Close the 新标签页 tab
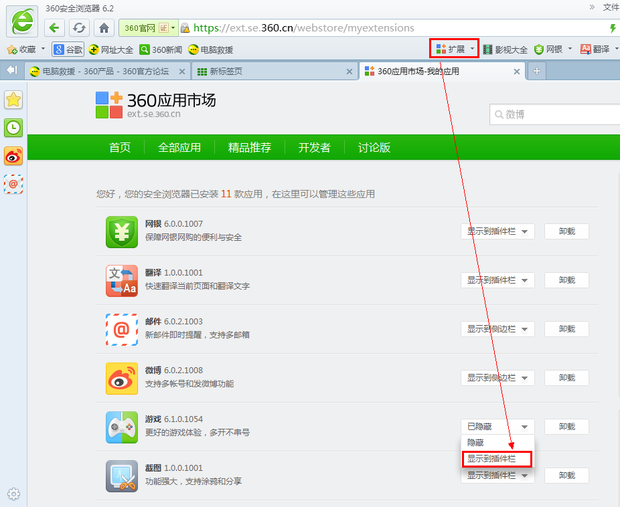Viewport: 620px width, 507px height. 349,72
